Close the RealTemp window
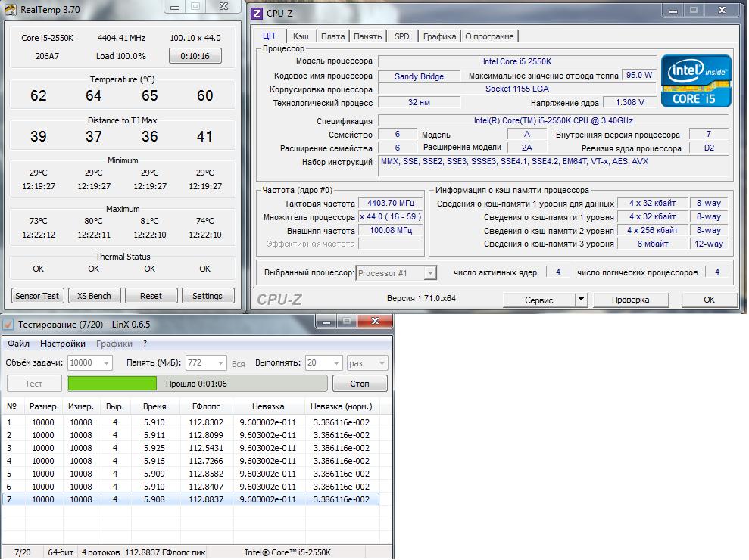The image size is (749, 560). [223, 7]
